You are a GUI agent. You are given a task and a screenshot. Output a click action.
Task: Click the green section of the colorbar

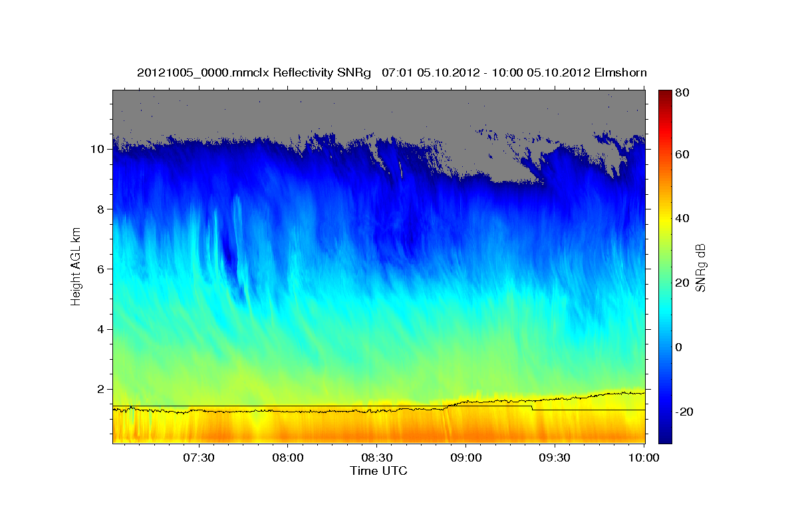click(664, 266)
